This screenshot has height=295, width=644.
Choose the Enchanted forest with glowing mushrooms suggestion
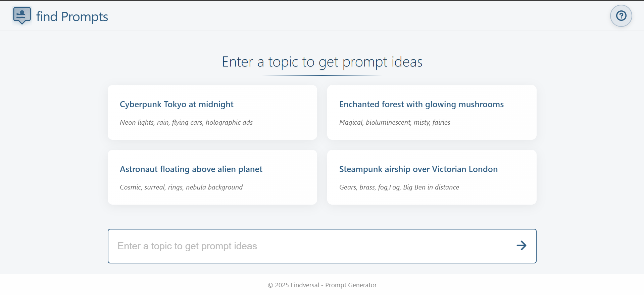point(432,112)
